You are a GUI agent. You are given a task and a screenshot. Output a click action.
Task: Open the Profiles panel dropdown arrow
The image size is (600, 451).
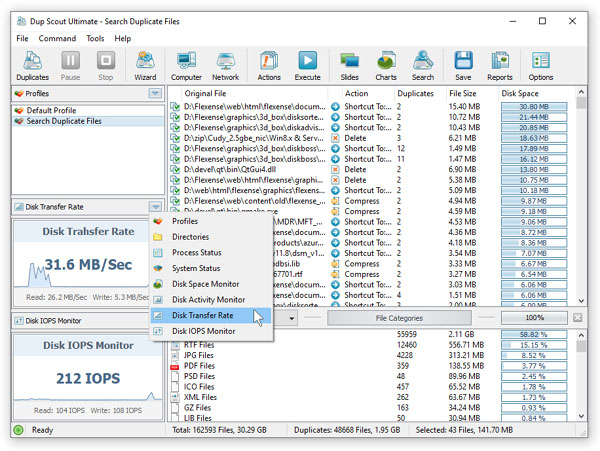click(155, 93)
